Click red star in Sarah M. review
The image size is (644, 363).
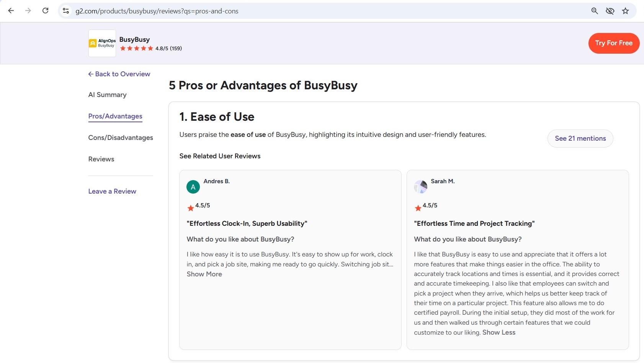(418, 208)
